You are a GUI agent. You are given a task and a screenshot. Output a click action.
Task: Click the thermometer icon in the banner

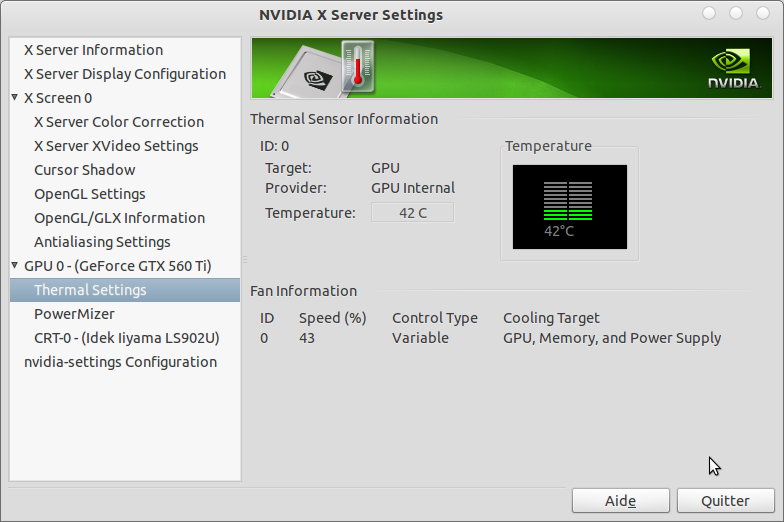pos(358,66)
